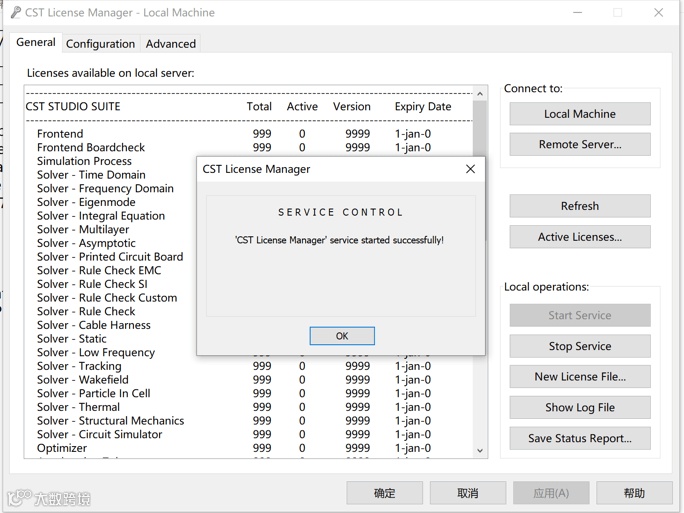
Task: Close the CST License Manager popup dialog
Action: point(470,169)
